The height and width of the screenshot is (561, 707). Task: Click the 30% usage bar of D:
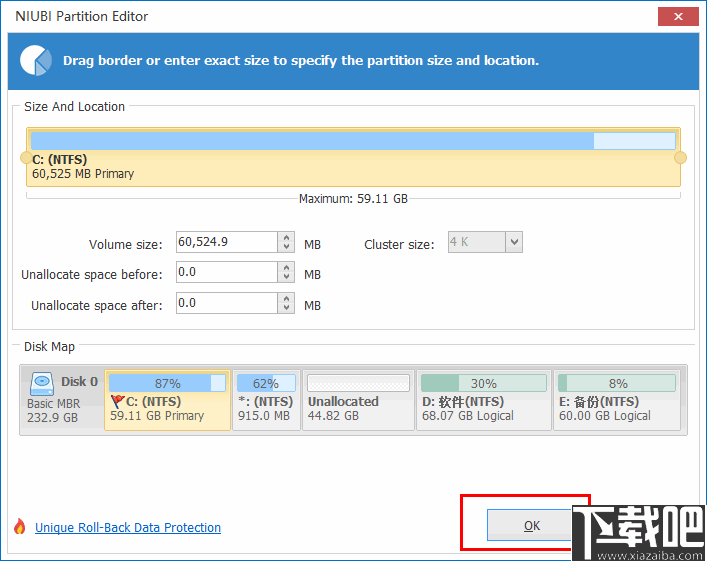(484, 383)
